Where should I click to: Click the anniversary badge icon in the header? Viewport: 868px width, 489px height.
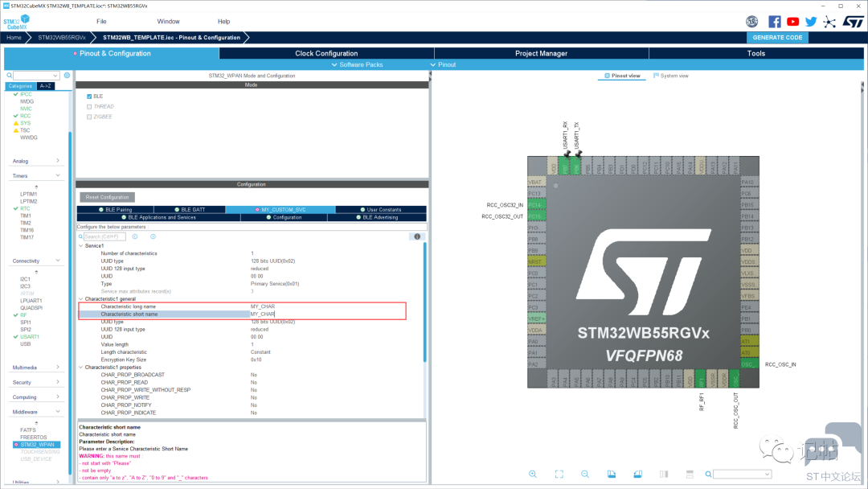(x=751, y=22)
